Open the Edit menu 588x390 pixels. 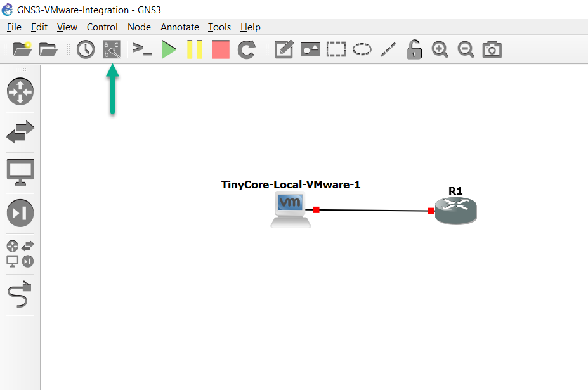click(x=39, y=27)
